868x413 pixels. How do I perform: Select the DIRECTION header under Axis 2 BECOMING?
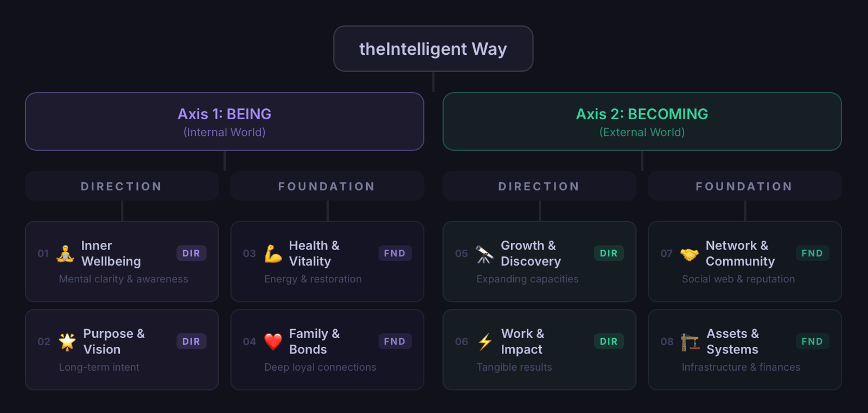point(539,186)
